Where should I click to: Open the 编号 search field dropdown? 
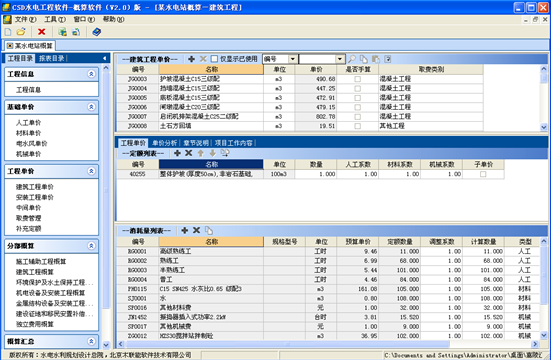[292, 59]
